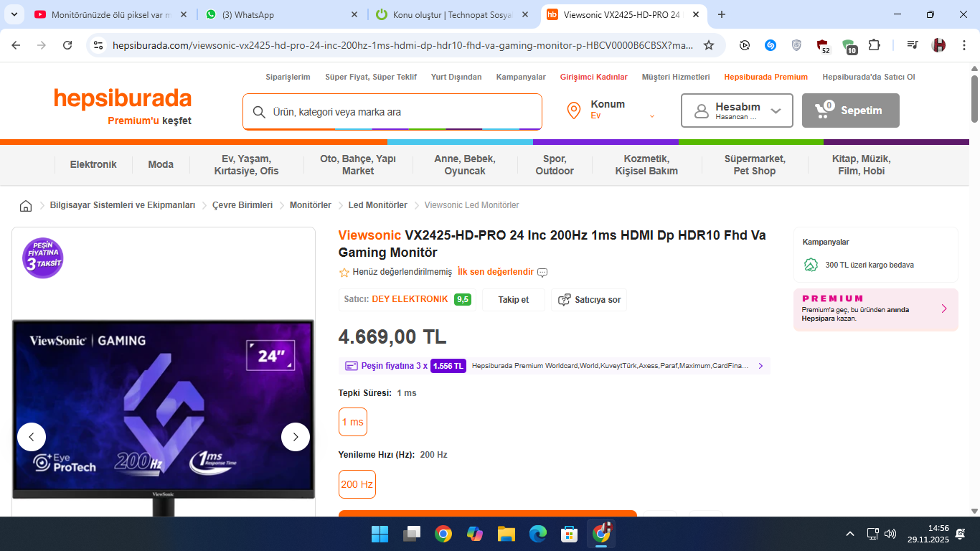The width and height of the screenshot is (980, 551).
Task: Open the Konum location dropdown arrow
Action: (x=652, y=116)
